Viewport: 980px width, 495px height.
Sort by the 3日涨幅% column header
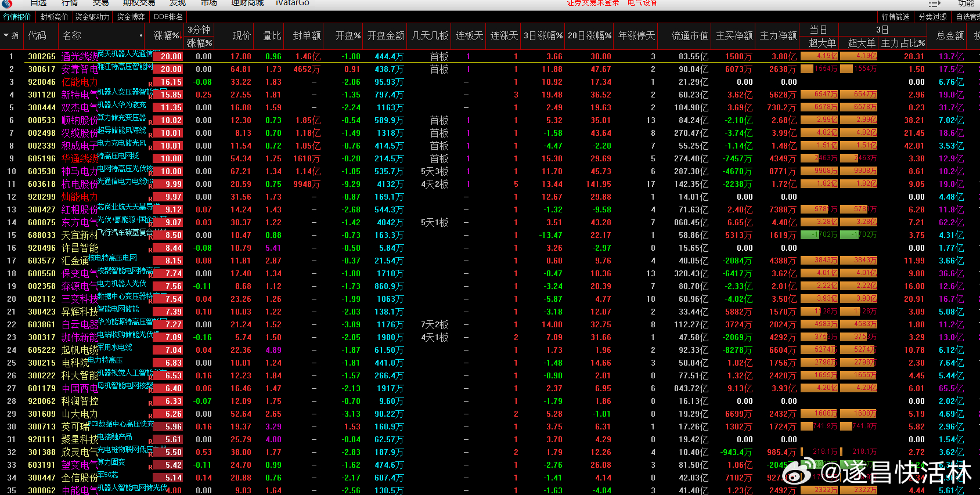pyautogui.click(x=543, y=35)
